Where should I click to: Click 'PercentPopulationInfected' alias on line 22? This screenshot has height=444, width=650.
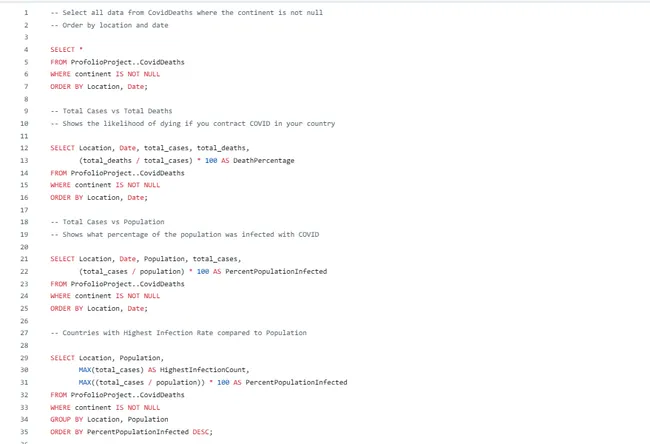[276, 272]
